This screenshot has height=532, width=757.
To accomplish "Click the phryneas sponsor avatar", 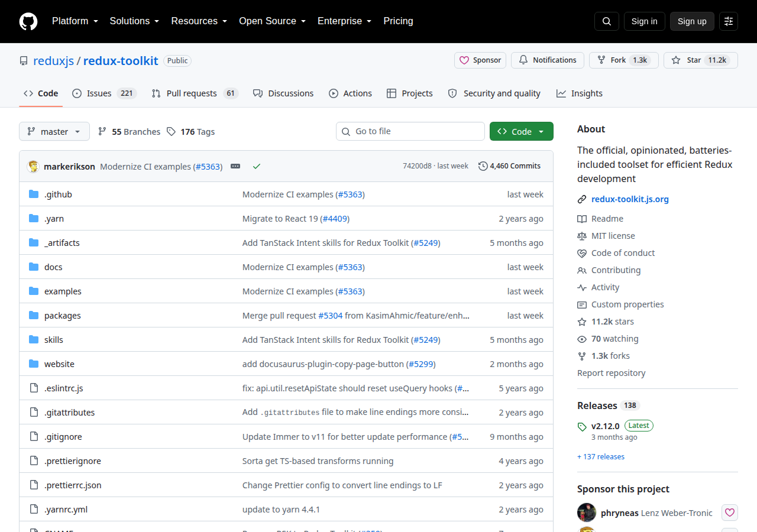I will (x=587, y=512).
